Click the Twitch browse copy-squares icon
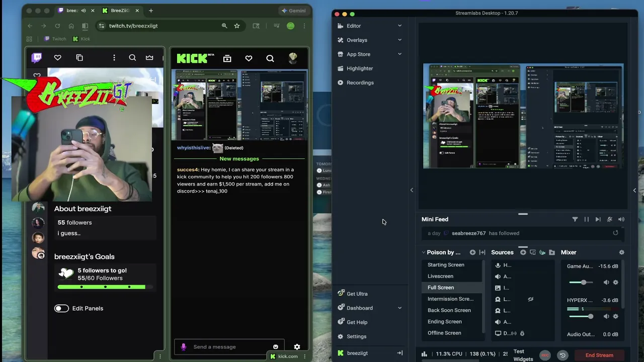The height and width of the screenshot is (362, 644). point(79,58)
